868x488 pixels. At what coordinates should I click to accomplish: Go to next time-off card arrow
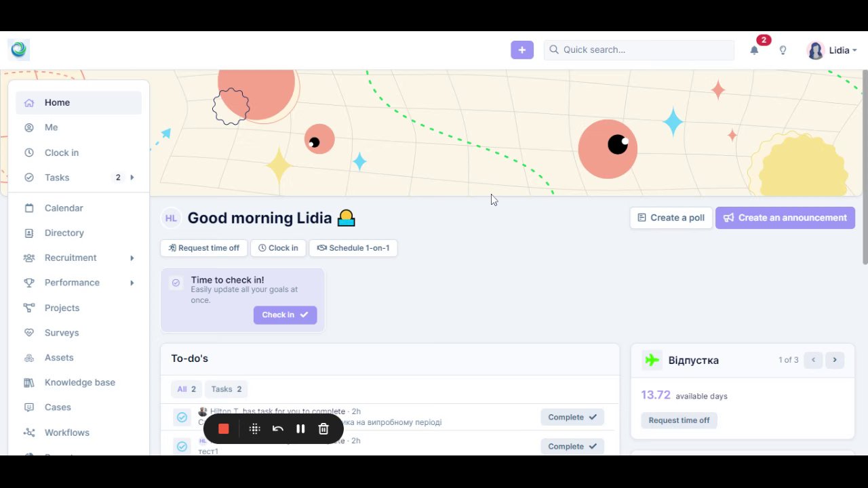tap(835, 360)
